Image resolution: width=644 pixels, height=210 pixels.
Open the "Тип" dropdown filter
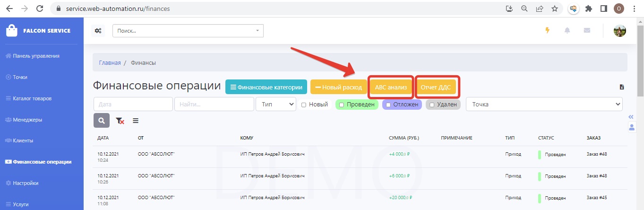pyautogui.click(x=275, y=104)
